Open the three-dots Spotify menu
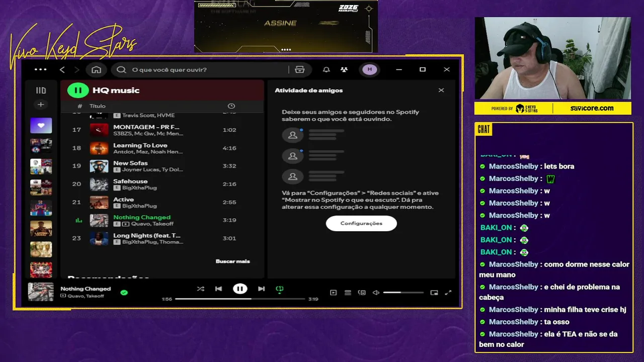The image size is (644, 362). point(40,69)
